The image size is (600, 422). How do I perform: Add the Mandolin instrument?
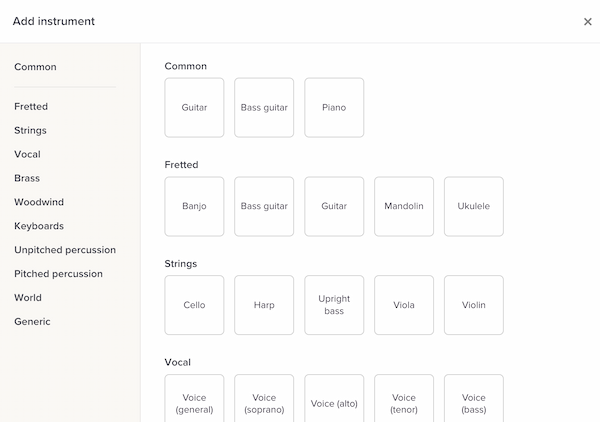pos(404,207)
